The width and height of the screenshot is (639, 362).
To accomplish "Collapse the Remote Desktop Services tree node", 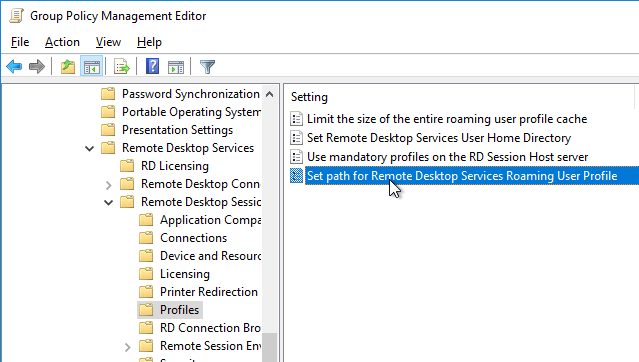I will coord(89,148).
